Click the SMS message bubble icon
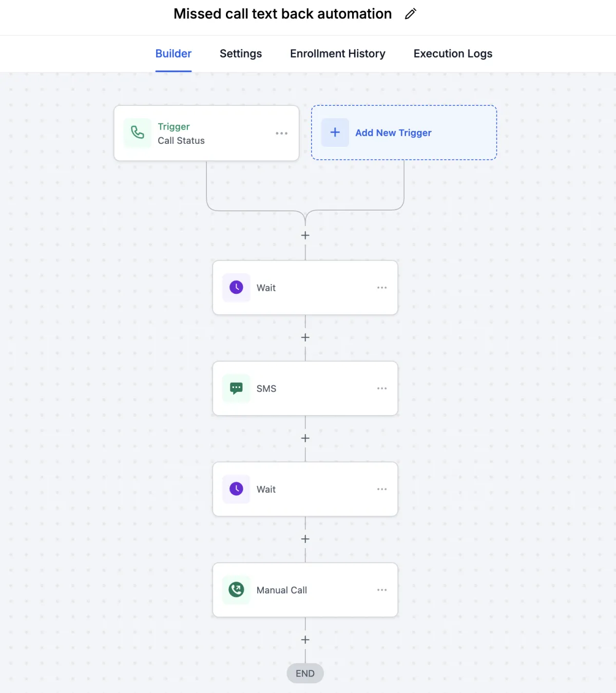Image resolution: width=616 pixels, height=693 pixels. pos(236,388)
